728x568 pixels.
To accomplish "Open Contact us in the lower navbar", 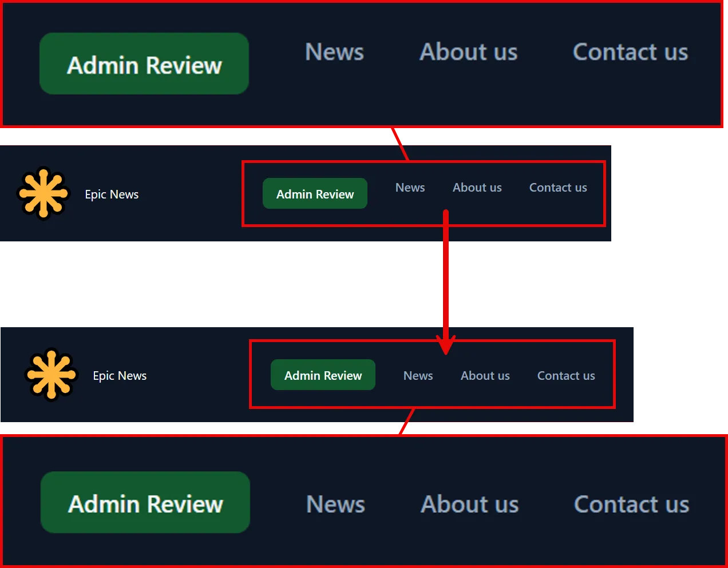I will click(566, 376).
